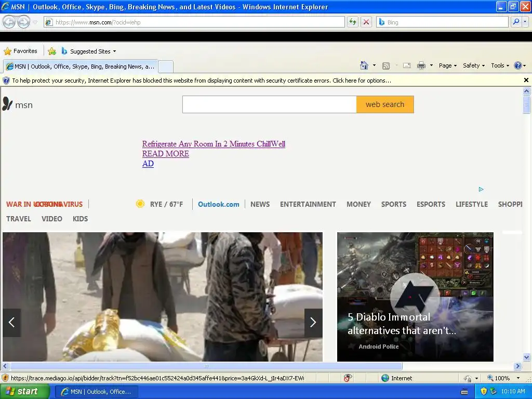The width and height of the screenshot is (532, 399).
Task: Go to KIDS section
Action: 80,219
